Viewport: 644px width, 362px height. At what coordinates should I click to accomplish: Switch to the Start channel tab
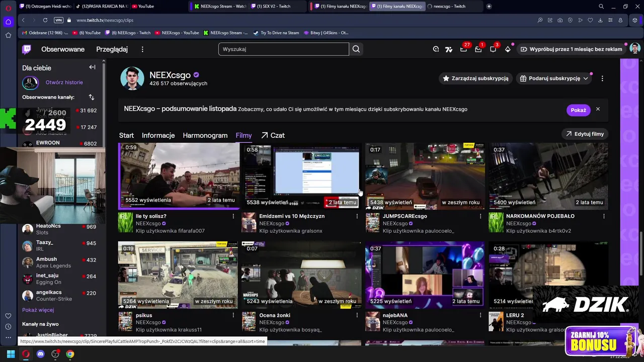[x=126, y=135]
